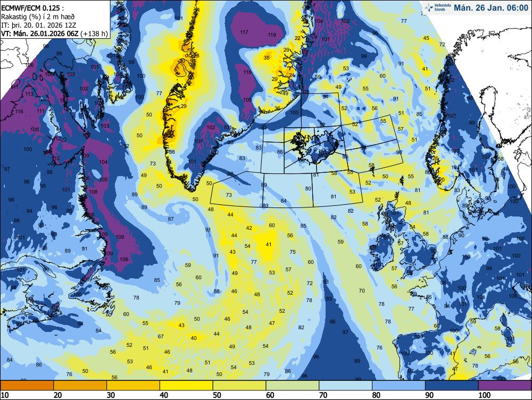Click the humidity value 87 near the swirl
The height and width of the screenshot is (400, 532).
171,219
